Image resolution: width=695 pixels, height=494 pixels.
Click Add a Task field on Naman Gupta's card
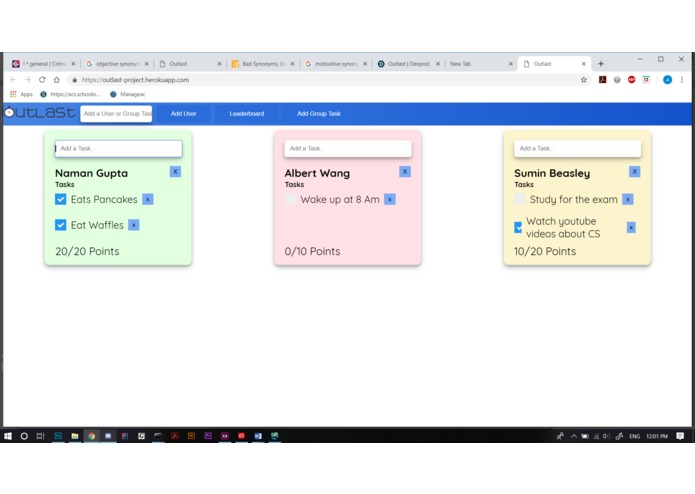(118, 148)
